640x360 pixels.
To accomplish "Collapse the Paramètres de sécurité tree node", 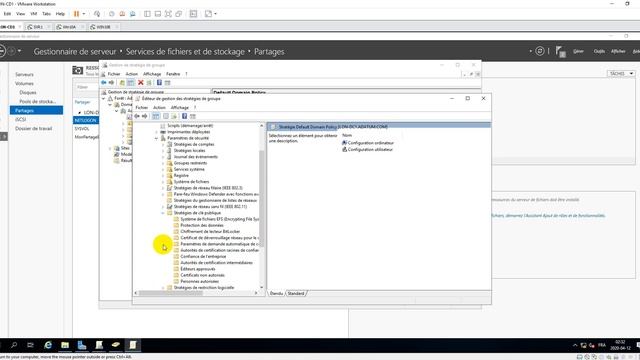I will 157,138.
